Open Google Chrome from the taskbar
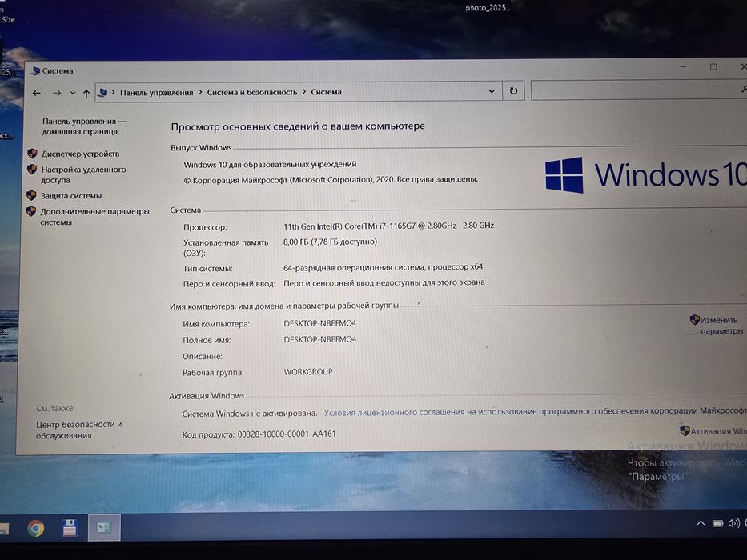 coord(36,528)
